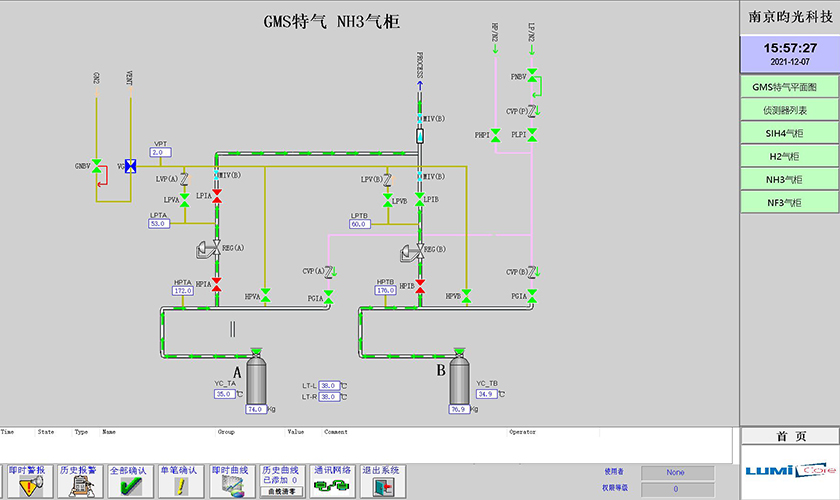Open 即时曲线 real-time trend

[231, 481]
